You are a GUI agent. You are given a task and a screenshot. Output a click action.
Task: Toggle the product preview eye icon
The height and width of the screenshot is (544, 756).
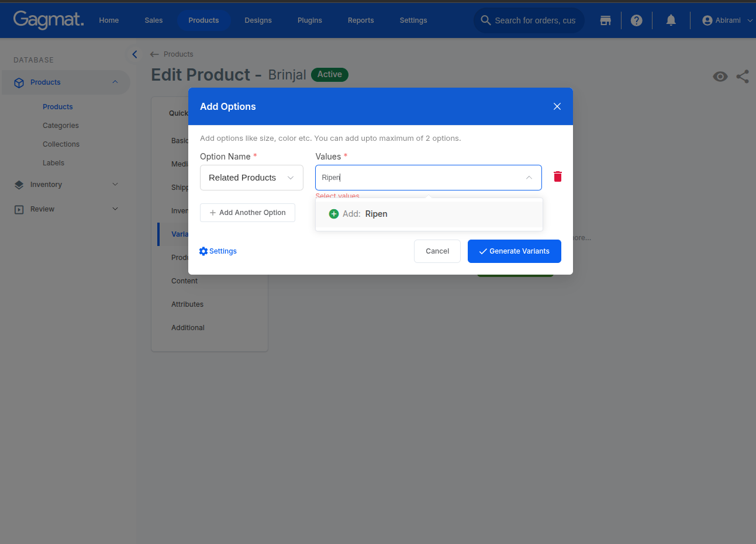[x=720, y=77]
